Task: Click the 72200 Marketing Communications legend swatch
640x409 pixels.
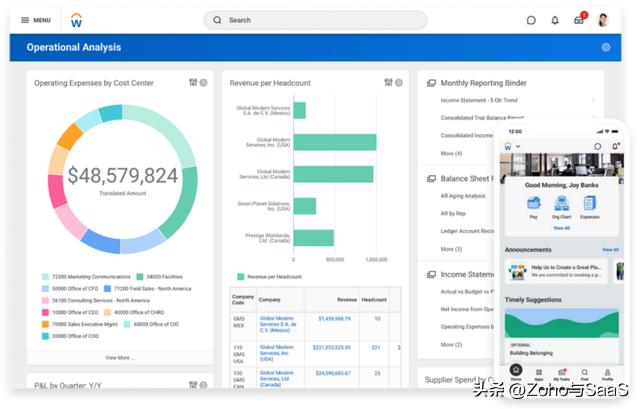Action: (45, 277)
